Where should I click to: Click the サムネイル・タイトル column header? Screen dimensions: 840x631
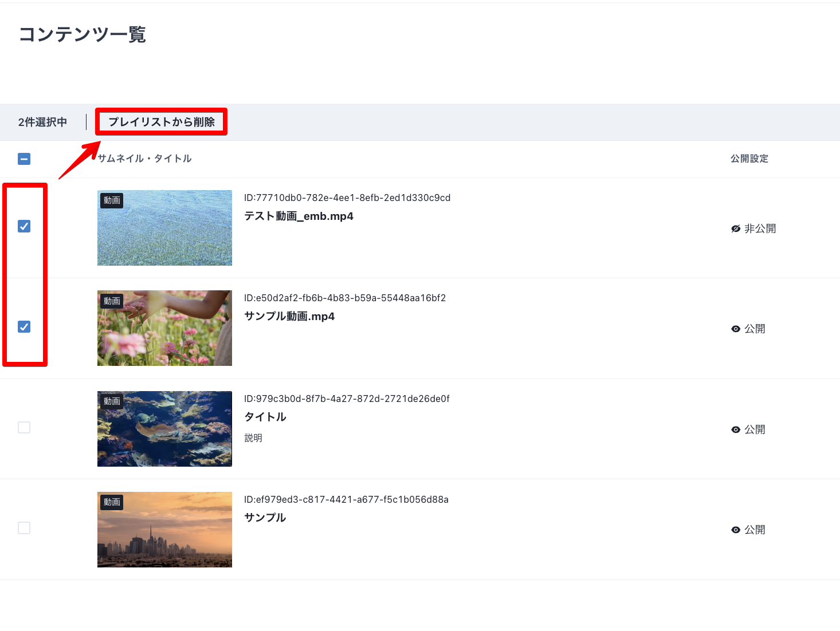click(x=143, y=159)
